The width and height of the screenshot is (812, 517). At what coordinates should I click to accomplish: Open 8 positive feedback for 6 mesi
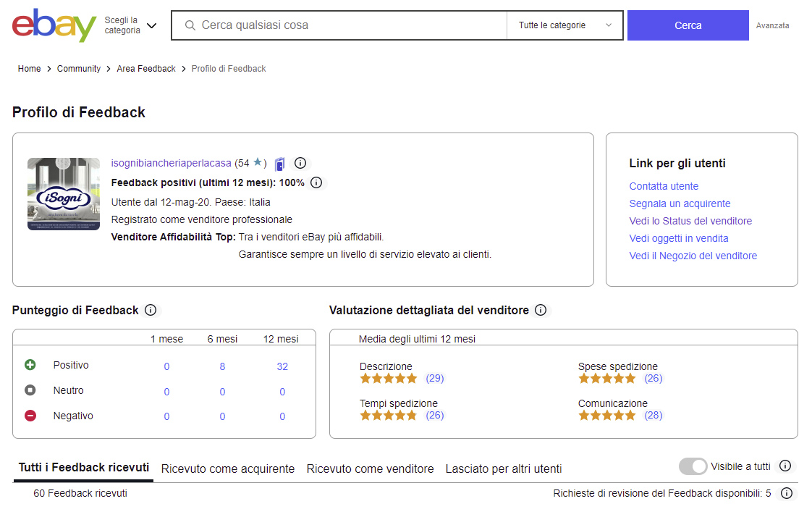(x=222, y=366)
